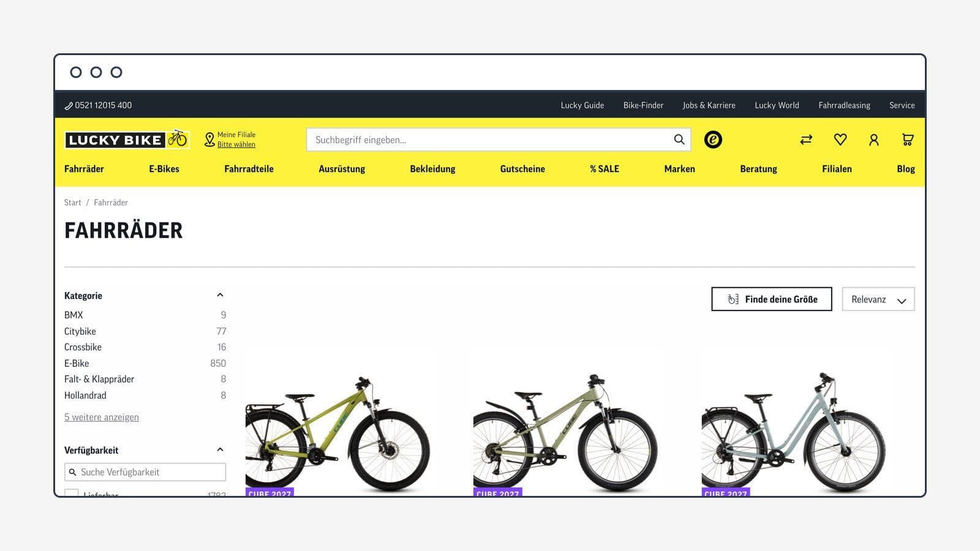Open Lucky World link

(777, 105)
